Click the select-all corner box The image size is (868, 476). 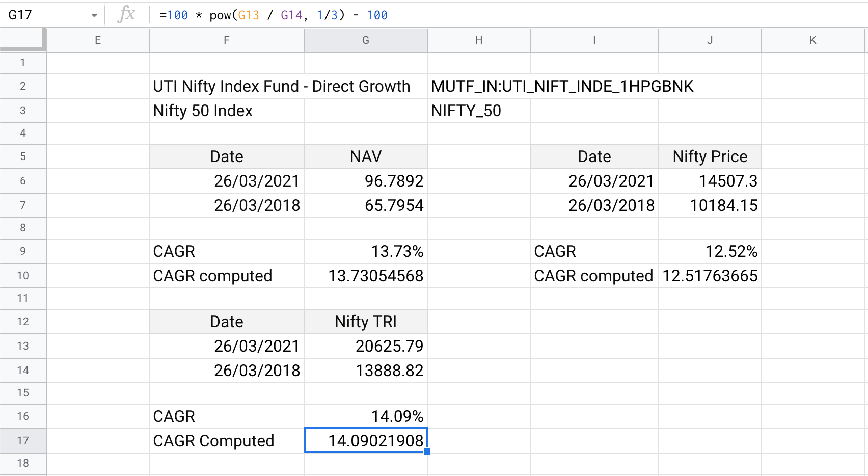click(x=23, y=40)
